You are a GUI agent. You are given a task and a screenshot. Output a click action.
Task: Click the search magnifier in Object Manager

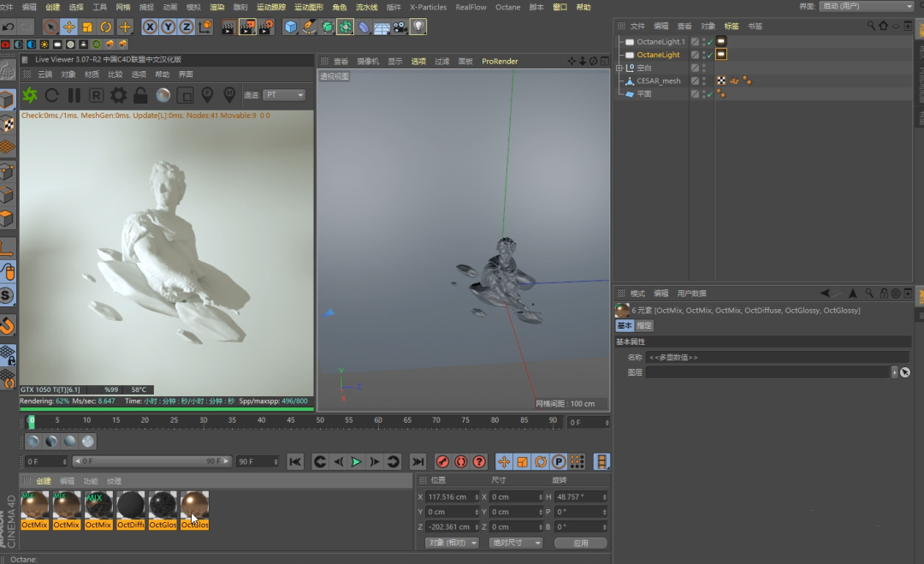[871, 26]
